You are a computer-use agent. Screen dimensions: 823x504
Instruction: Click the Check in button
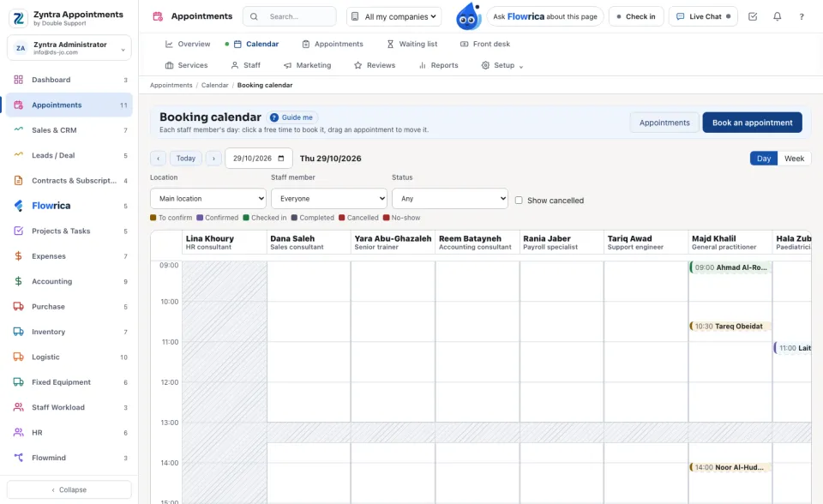[x=636, y=16]
